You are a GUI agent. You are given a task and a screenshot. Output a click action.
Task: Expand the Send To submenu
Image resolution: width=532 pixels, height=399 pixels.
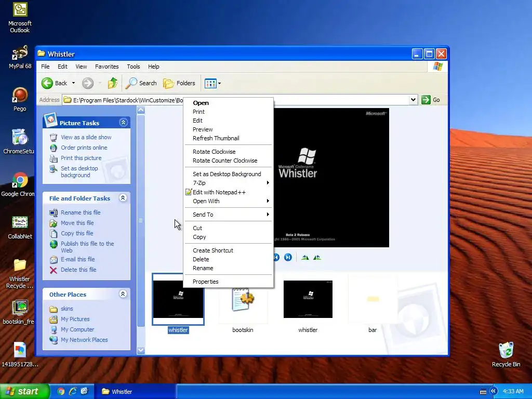pyautogui.click(x=229, y=215)
